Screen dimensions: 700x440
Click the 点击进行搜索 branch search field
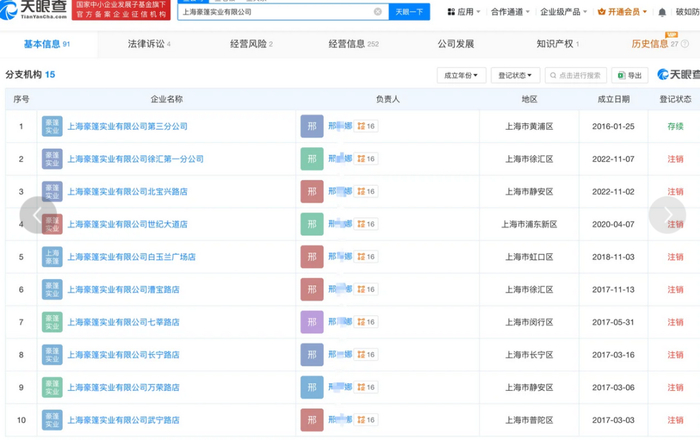coord(576,75)
